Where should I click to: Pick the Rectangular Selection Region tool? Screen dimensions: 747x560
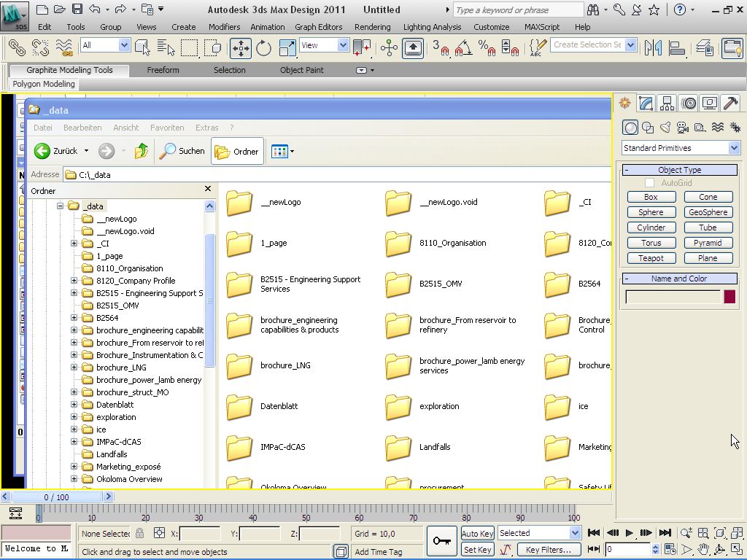189,47
